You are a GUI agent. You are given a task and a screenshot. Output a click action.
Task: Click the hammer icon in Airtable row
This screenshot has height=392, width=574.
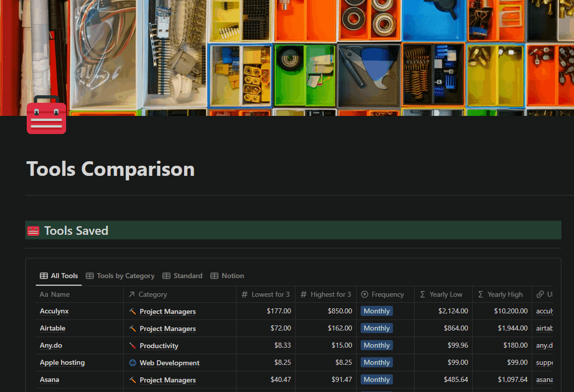(x=133, y=329)
